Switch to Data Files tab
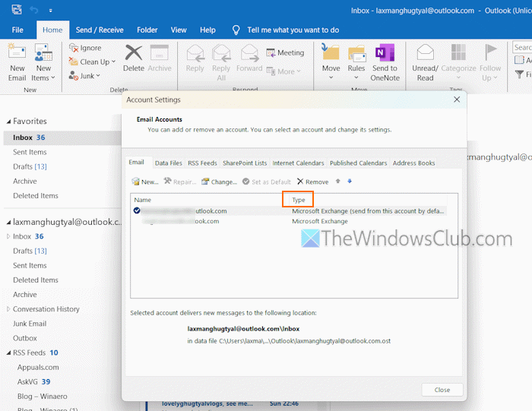This screenshot has height=411, width=532. [x=168, y=163]
